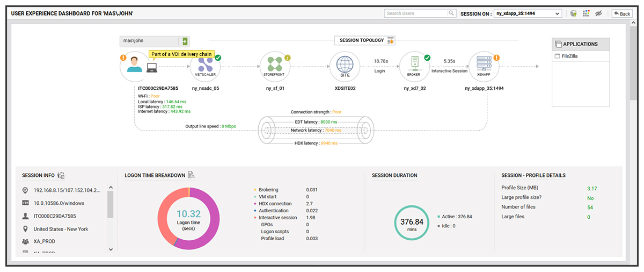
Task: Click the globe with green arrow icon
Action: point(574,13)
